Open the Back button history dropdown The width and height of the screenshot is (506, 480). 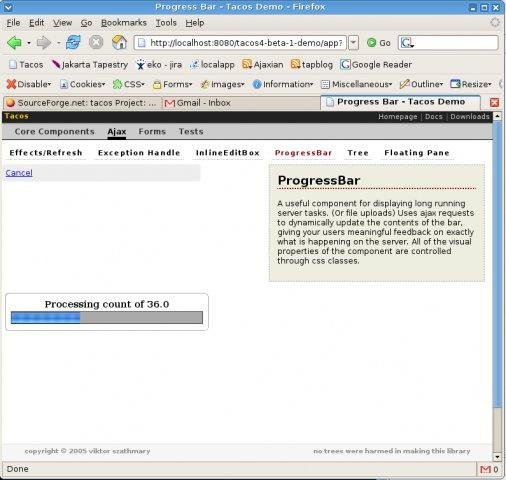click(29, 43)
